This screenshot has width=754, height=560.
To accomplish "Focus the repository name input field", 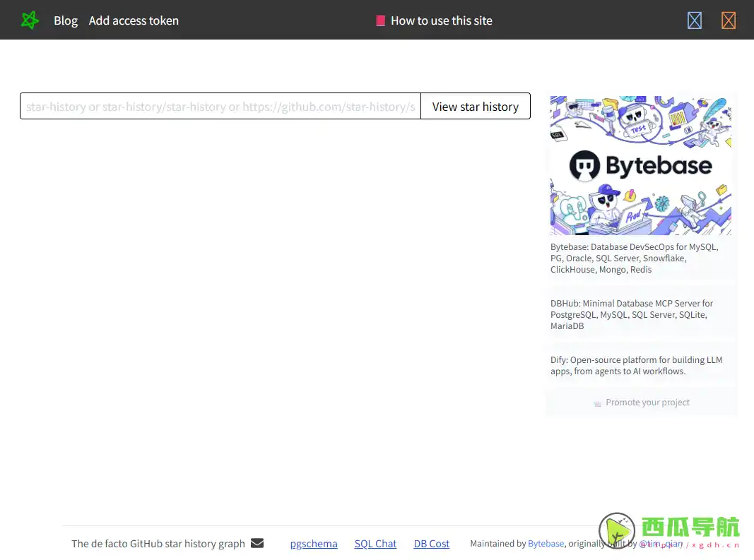I will [220, 107].
